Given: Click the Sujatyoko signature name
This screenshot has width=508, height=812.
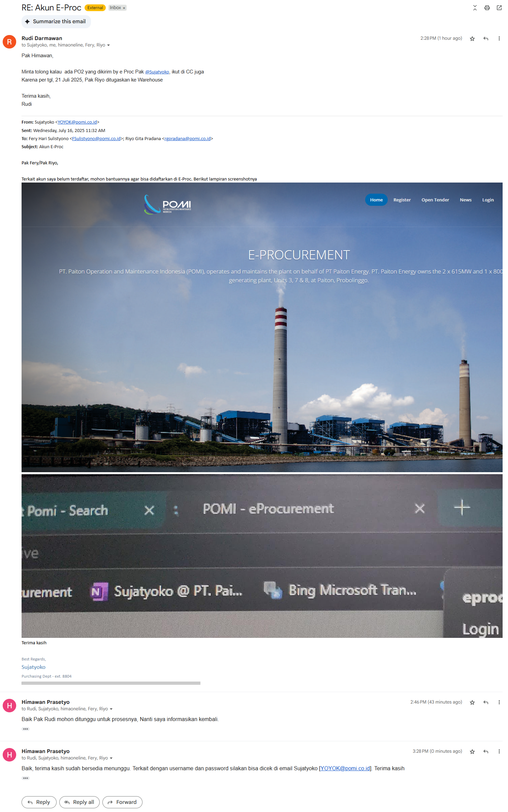Looking at the screenshot, I should coord(33,667).
